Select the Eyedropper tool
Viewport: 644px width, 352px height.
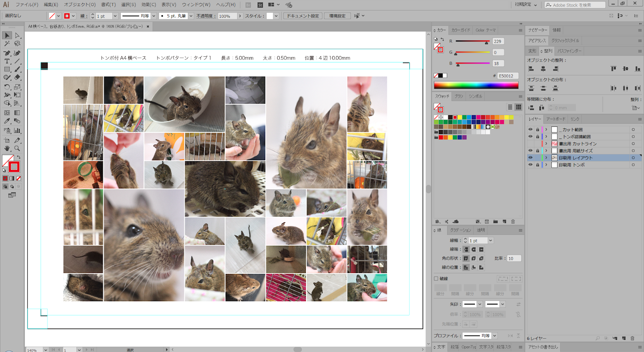click(x=7, y=121)
